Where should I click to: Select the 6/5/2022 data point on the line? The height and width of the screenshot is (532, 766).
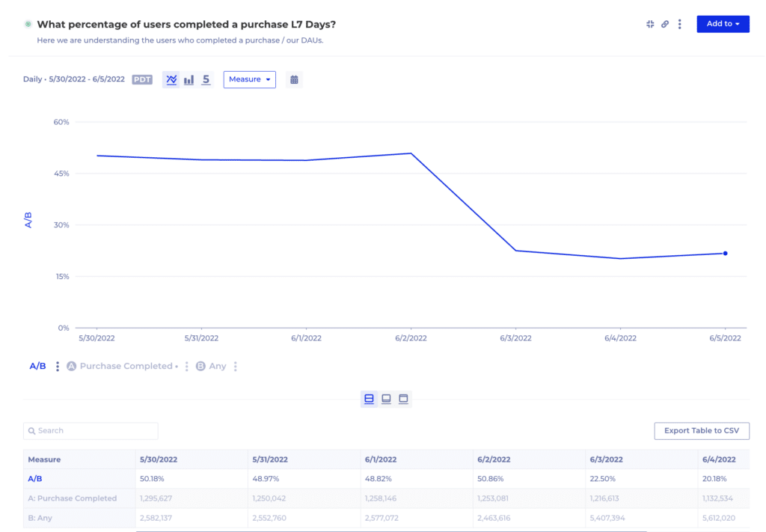[724, 254]
